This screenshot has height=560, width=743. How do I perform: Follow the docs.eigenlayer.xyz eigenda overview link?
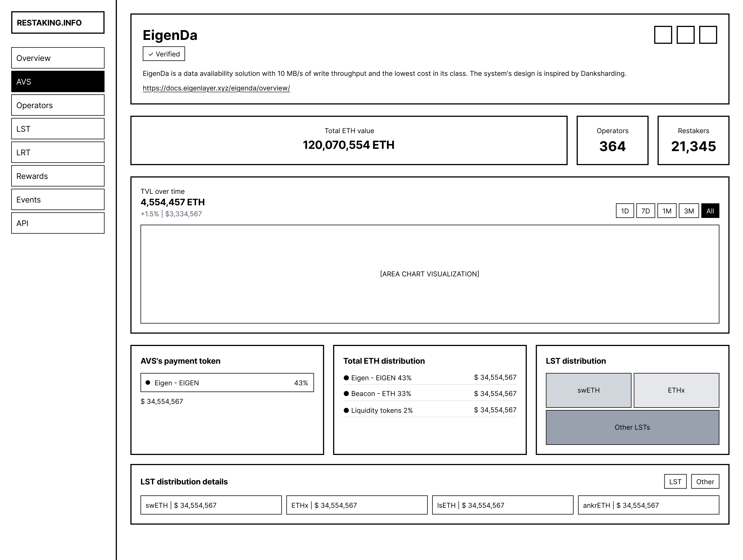216,88
